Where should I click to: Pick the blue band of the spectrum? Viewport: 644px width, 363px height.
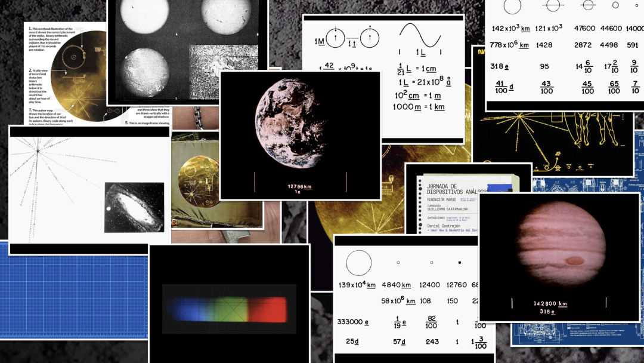(186, 309)
